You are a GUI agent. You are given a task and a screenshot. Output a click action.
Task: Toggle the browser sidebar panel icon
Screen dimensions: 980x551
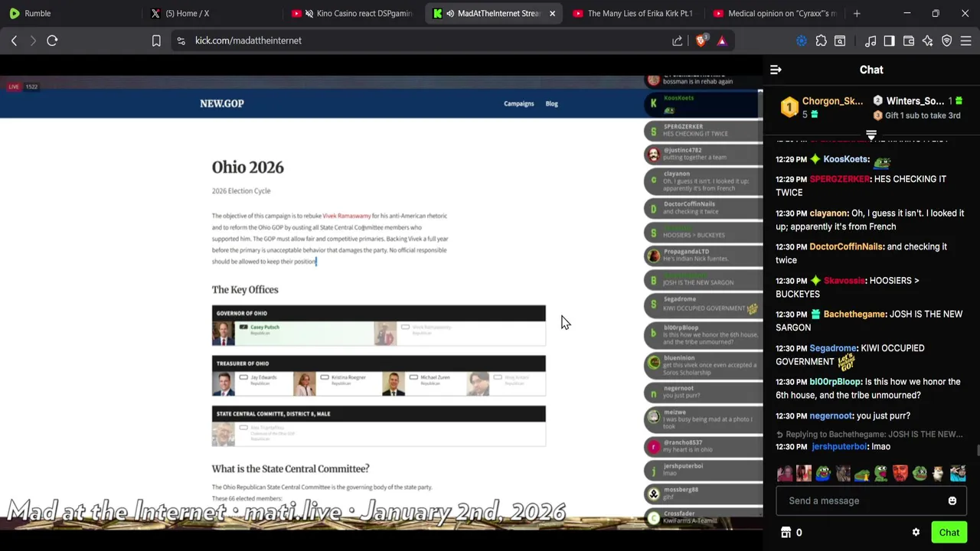tap(889, 41)
